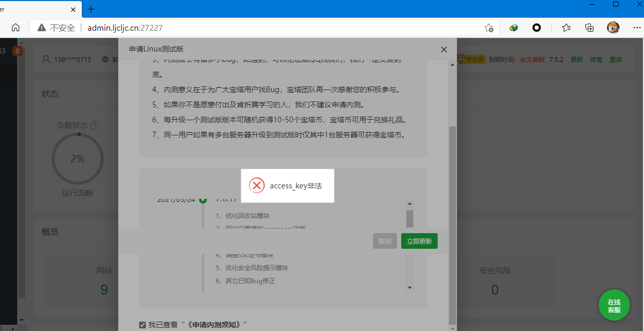
Task: Click the 运行流畅 status text
Action: 77,193
